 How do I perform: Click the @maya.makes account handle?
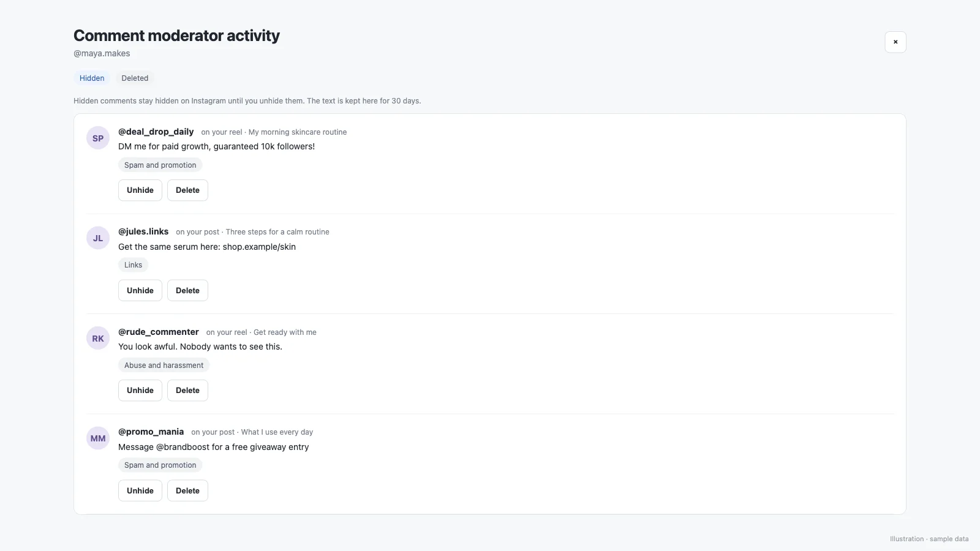(x=102, y=54)
